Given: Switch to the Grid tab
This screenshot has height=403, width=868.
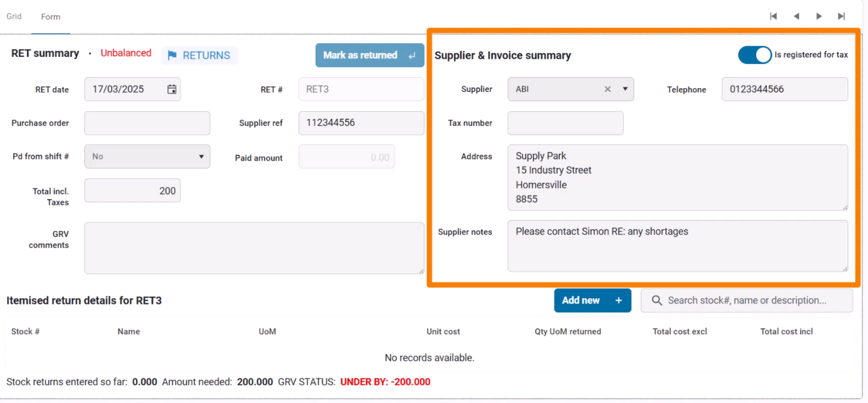Looking at the screenshot, I should (x=14, y=16).
